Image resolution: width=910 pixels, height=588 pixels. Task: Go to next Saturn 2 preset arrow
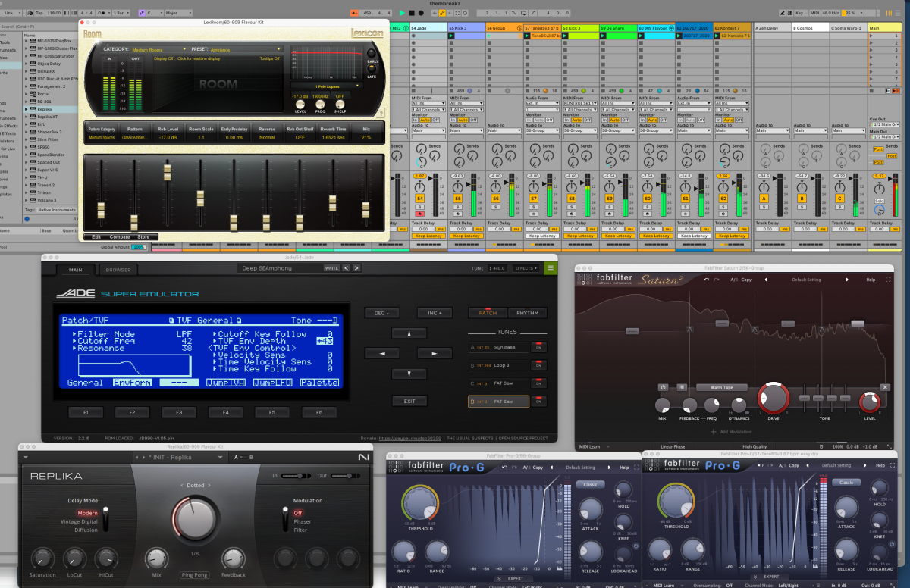pyautogui.click(x=848, y=279)
